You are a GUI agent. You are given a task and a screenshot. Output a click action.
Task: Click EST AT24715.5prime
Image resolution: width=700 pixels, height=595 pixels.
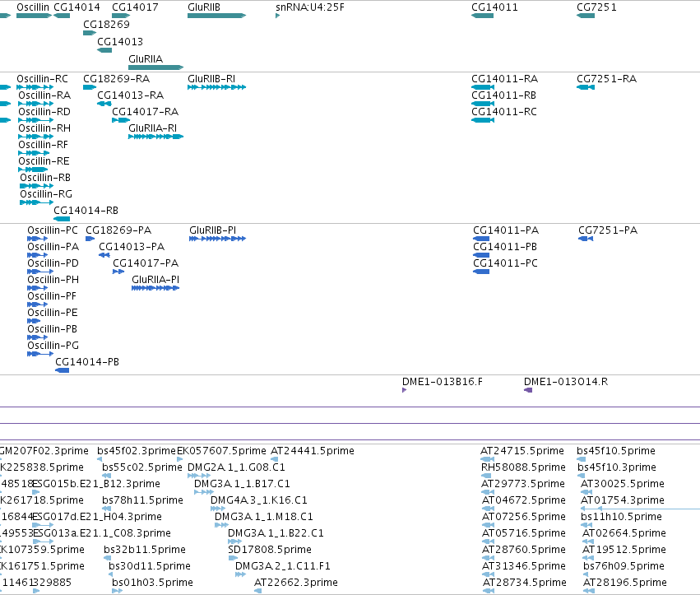tap(522, 451)
